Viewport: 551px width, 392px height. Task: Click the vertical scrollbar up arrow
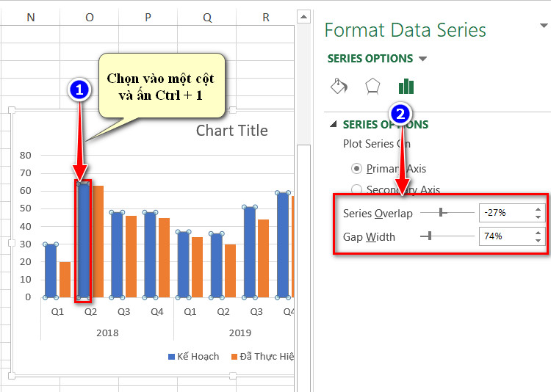pyautogui.click(x=303, y=16)
